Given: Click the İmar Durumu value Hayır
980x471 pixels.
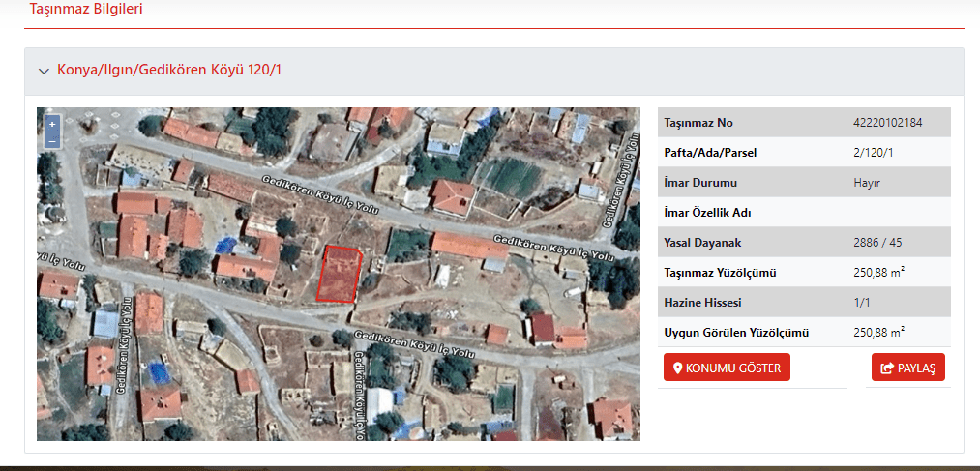Looking at the screenshot, I should 867,183.
